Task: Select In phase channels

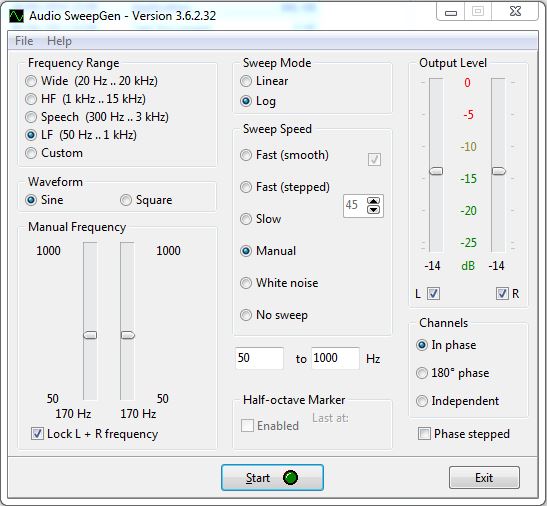Action: click(x=446, y=345)
